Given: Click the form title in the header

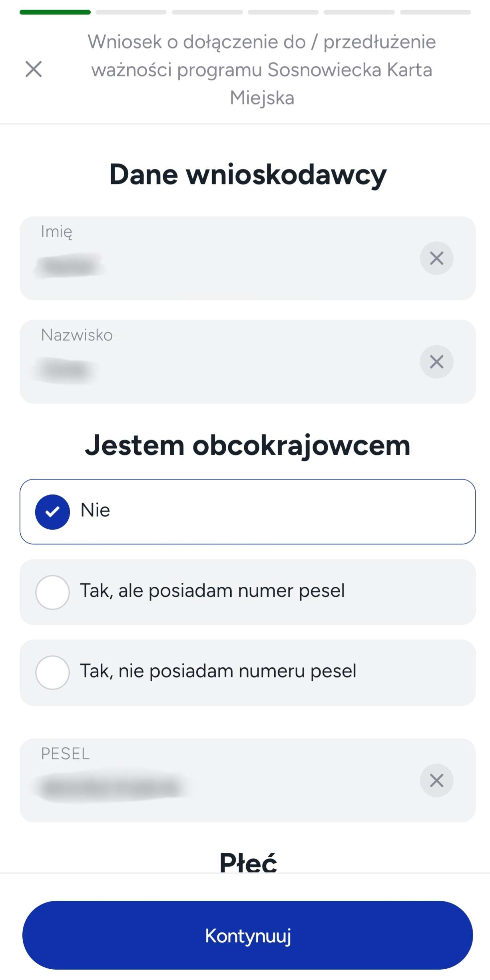Looking at the screenshot, I should pos(262,70).
